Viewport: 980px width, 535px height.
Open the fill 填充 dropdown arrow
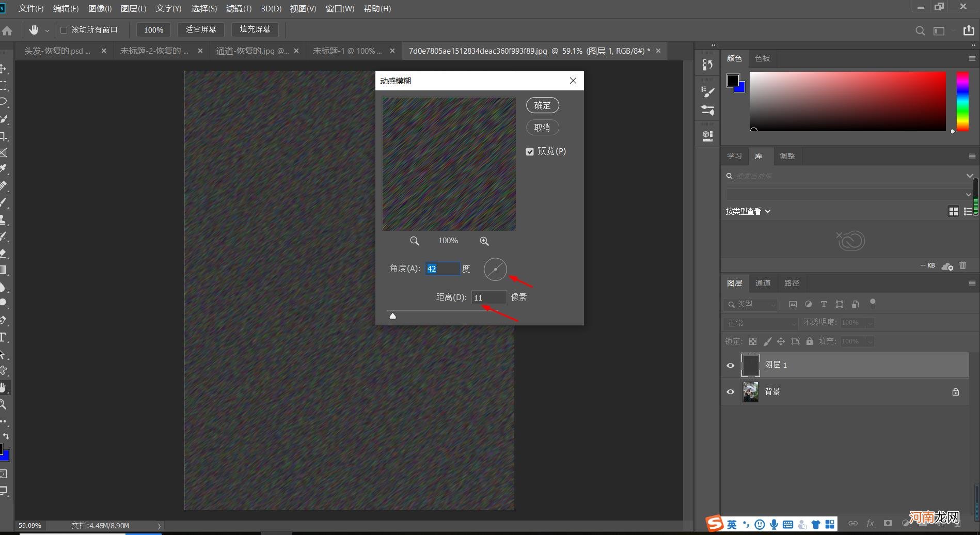click(870, 341)
